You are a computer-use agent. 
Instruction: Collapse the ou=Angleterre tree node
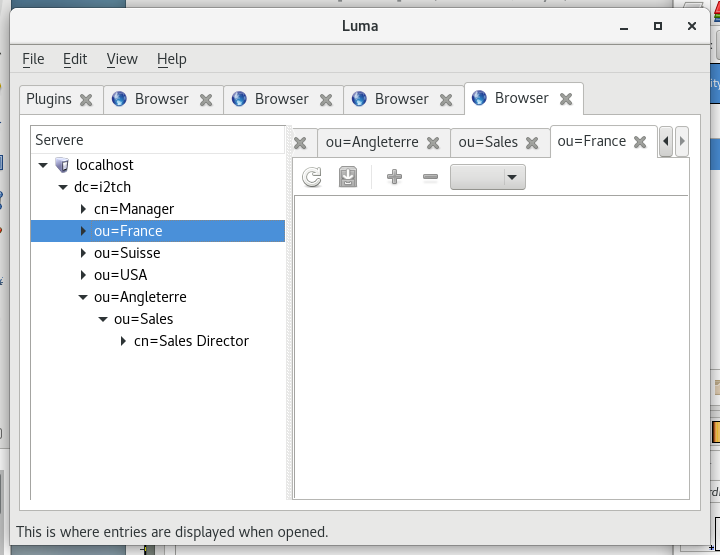(x=83, y=297)
